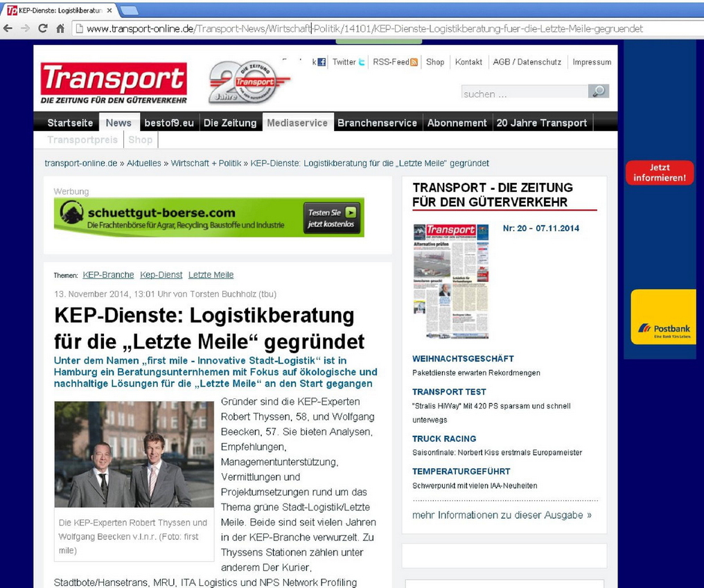The width and height of the screenshot is (704, 588).
Task: Close the KEP-Dienste browser tab
Action: (109, 10)
